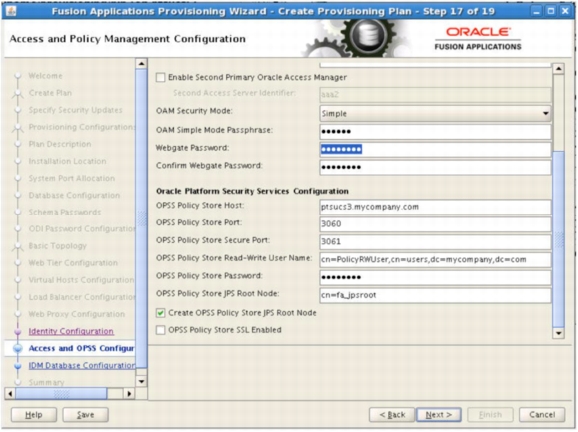This screenshot has height=432, width=578.
Task: Click the main panel vertical scrollbar thumb
Action: 559,239
